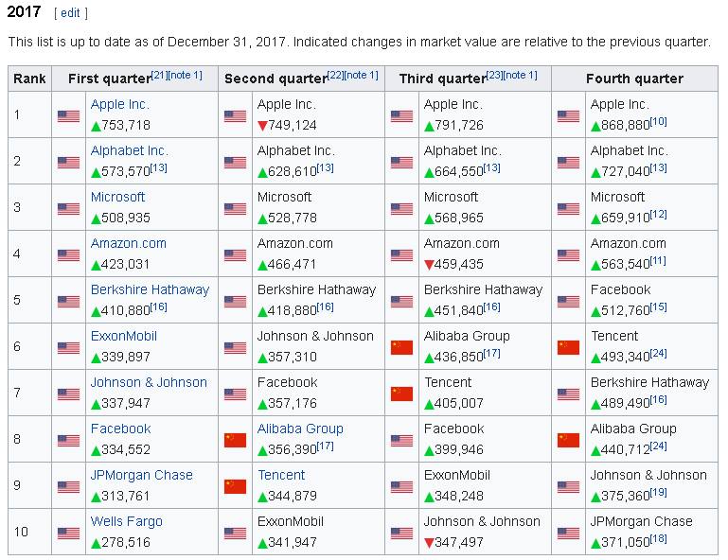Click reference [10] after 868,880

[658, 122]
